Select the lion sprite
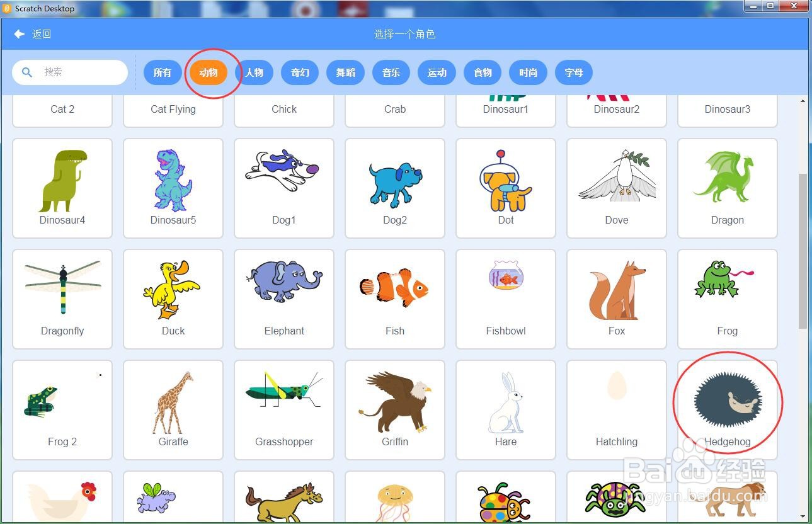Screen dimensions: 812x524 pos(728,498)
